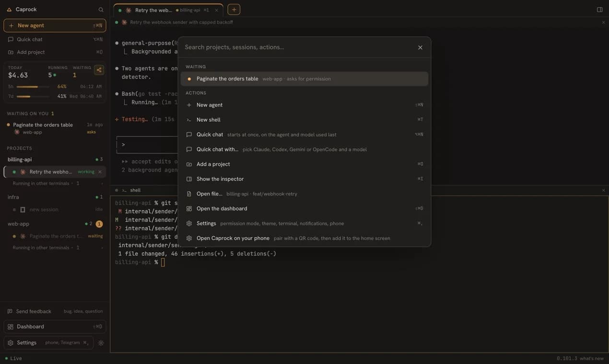Click the sidebar New agent button
This screenshot has height=364, width=609.
tap(55, 25)
